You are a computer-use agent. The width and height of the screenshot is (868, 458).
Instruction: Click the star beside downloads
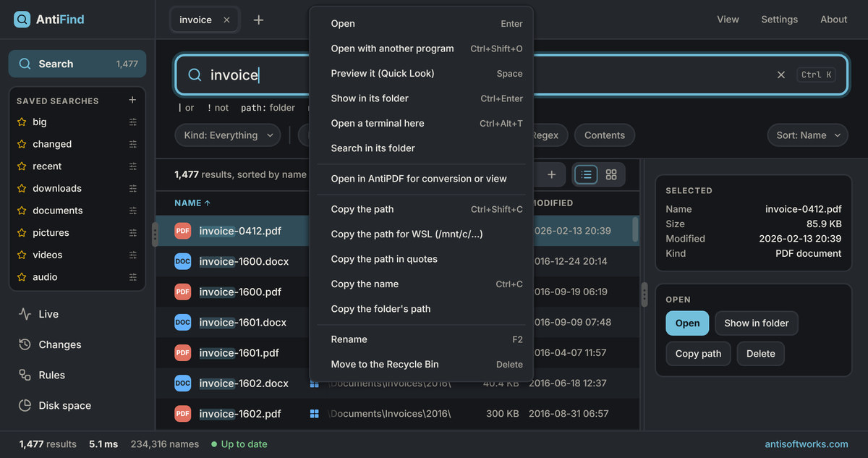(22, 188)
